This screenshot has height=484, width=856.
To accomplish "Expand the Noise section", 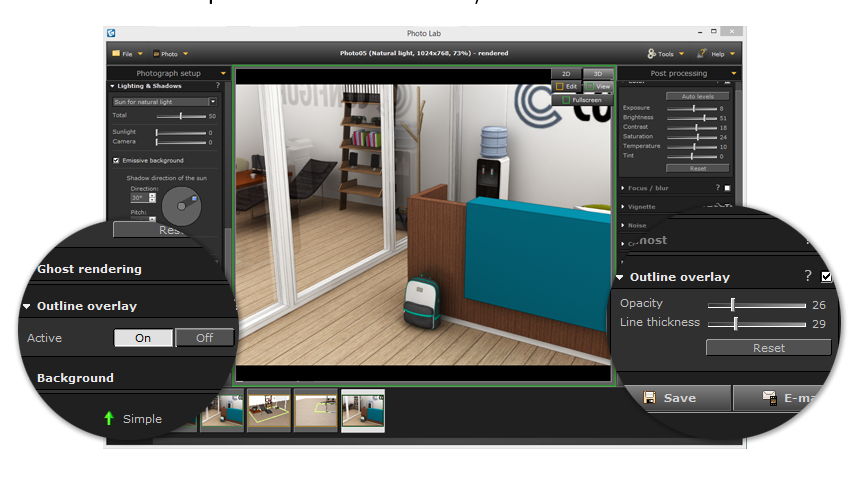I will coord(623,225).
